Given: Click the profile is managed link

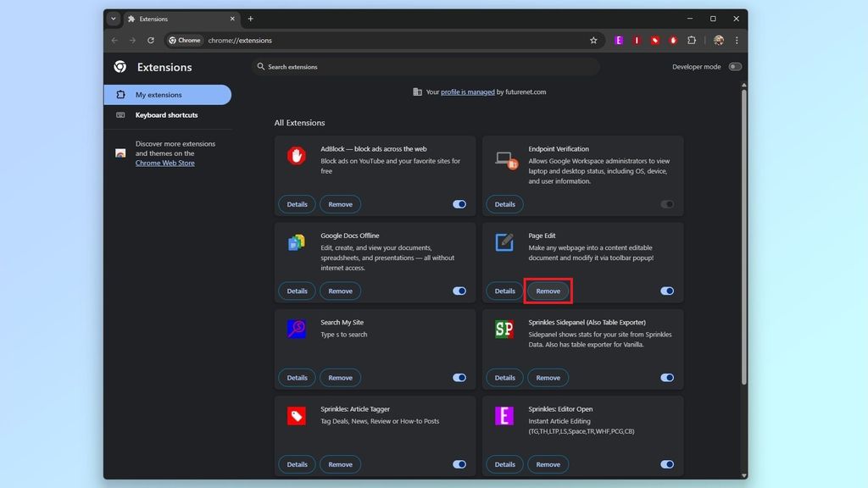Looking at the screenshot, I should (x=467, y=91).
